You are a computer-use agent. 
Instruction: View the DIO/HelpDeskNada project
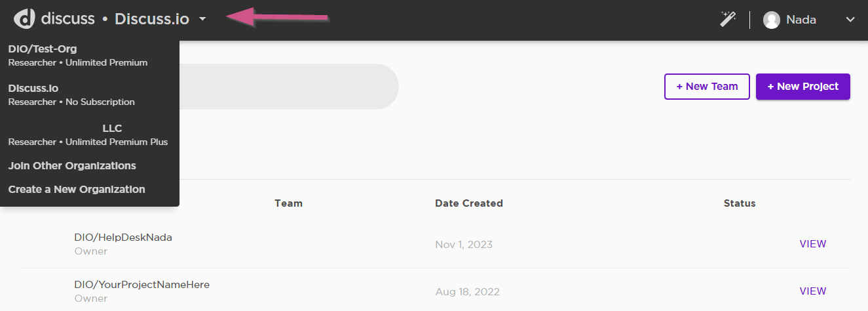pos(813,244)
